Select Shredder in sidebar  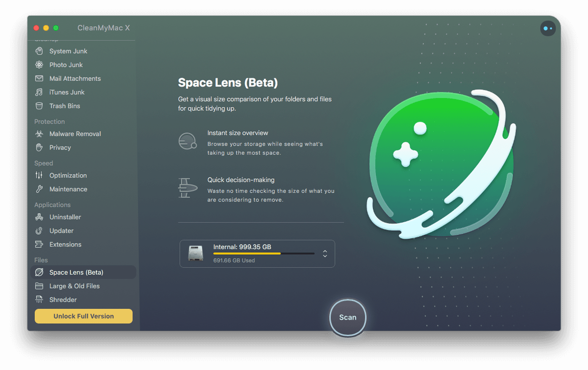83,300
